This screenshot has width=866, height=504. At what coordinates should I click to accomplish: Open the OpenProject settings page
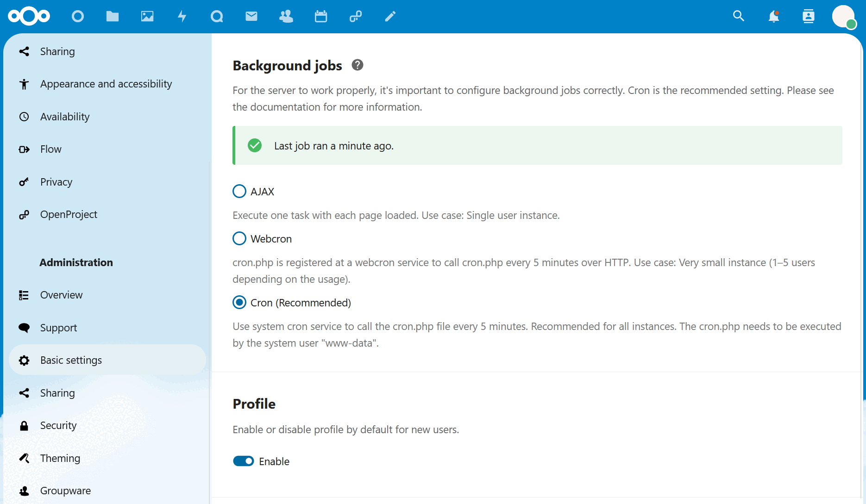[x=69, y=214]
